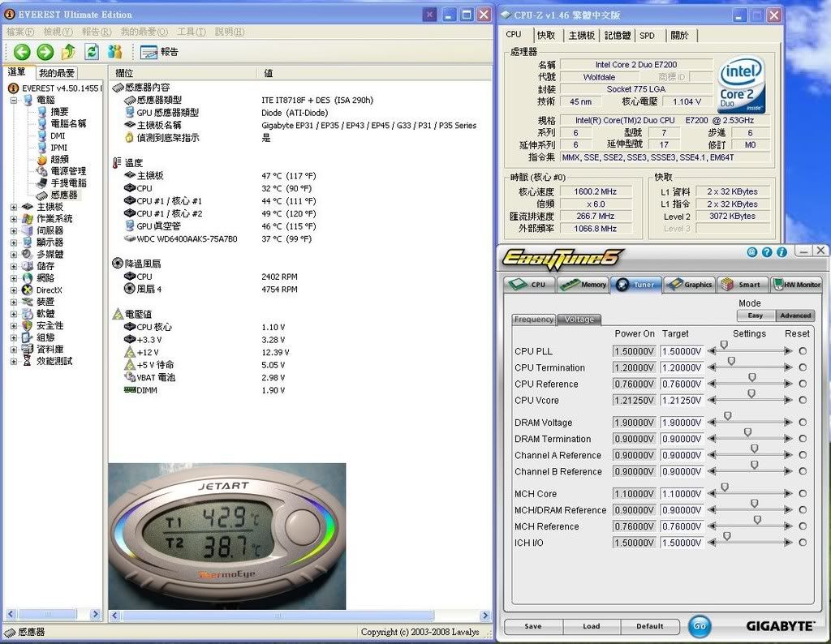Go up one level with EVEREST toolbar arrow
The image size is (831, 644).
coord(68,52)
